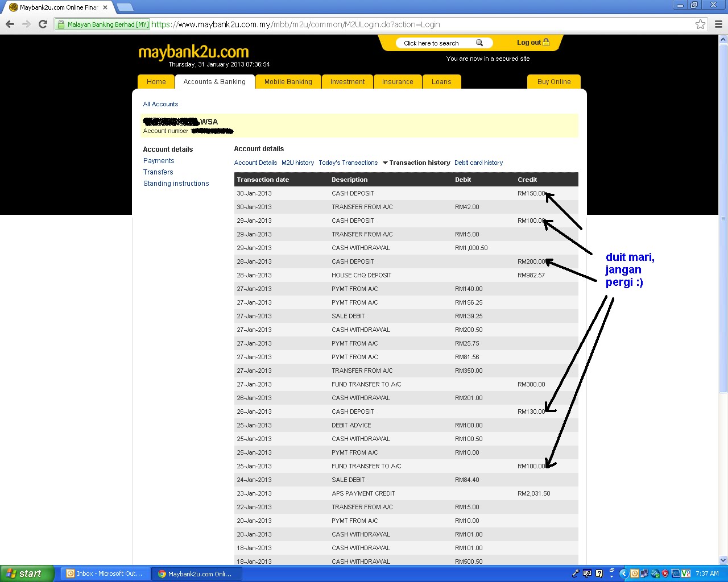Go back using the browser back arrow

pos(10,24)
